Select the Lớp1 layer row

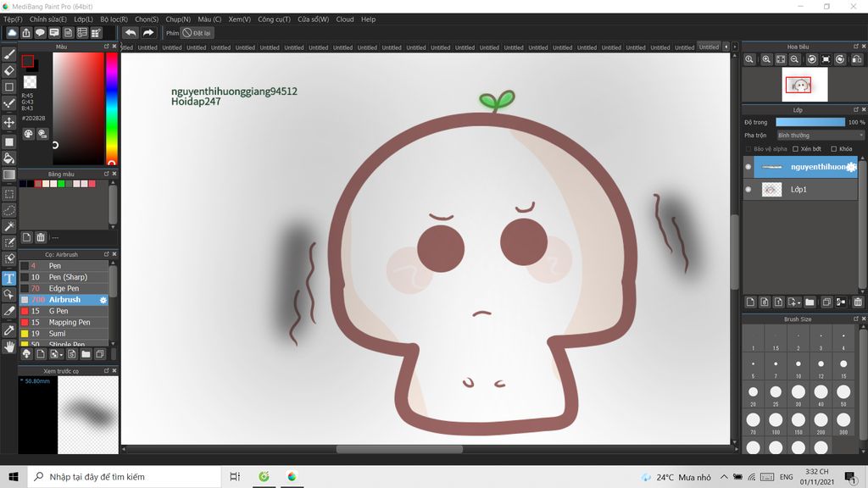click(801, 189)
